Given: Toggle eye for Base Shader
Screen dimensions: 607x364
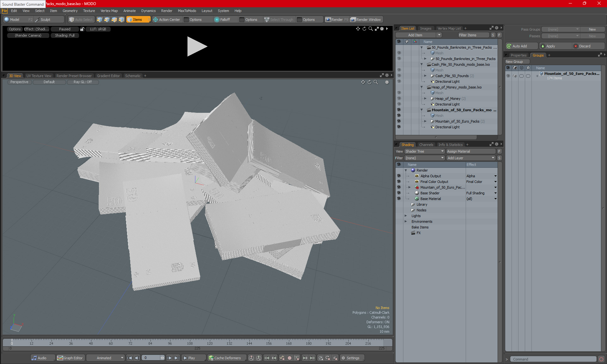Looking at the screenshot, I should click(399, 193).
